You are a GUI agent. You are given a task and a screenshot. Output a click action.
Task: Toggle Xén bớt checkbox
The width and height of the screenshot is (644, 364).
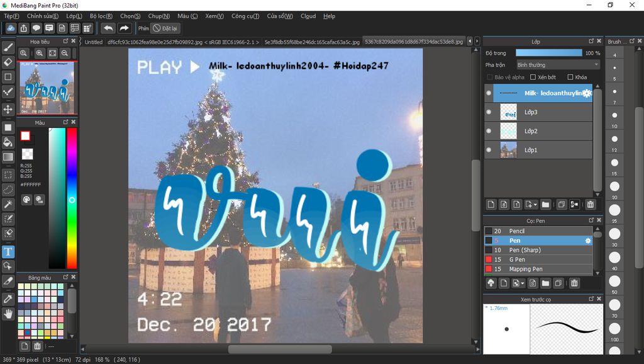(533, 77)
